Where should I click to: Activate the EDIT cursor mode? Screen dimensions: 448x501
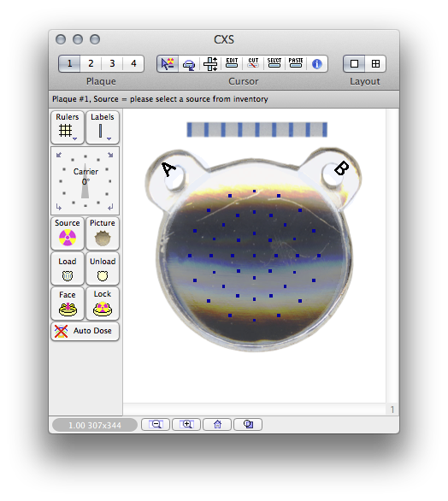pos(232,63)
